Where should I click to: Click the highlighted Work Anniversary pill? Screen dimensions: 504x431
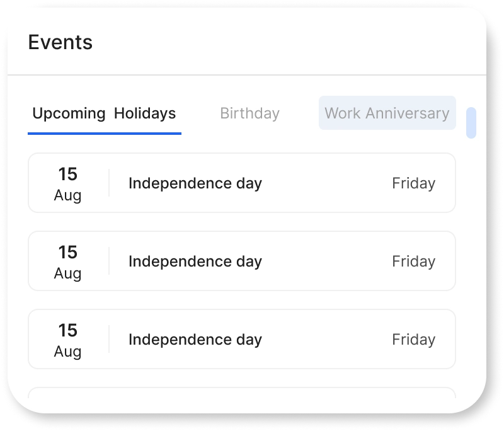point(387,113)
